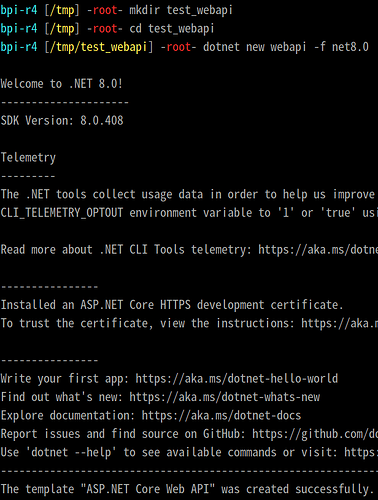Click the 'mkdir test_webapi' command text
The image size is (378, 500).
tap(181, 10)
